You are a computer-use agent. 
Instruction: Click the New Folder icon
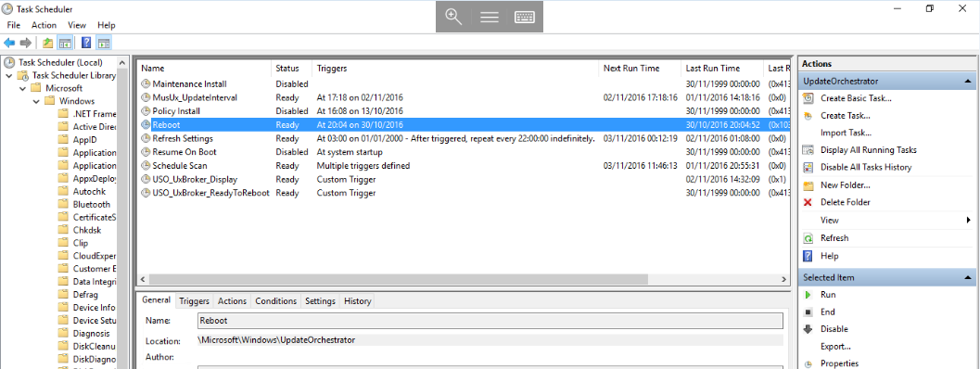pyautogui.click(x=808, y=185)
